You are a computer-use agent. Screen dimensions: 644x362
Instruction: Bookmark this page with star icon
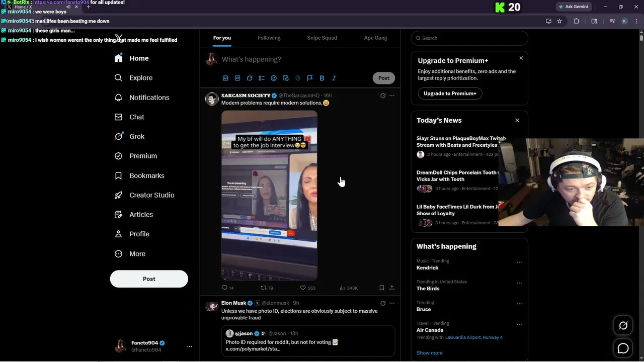pyautogui.click(x=559, y=21)
